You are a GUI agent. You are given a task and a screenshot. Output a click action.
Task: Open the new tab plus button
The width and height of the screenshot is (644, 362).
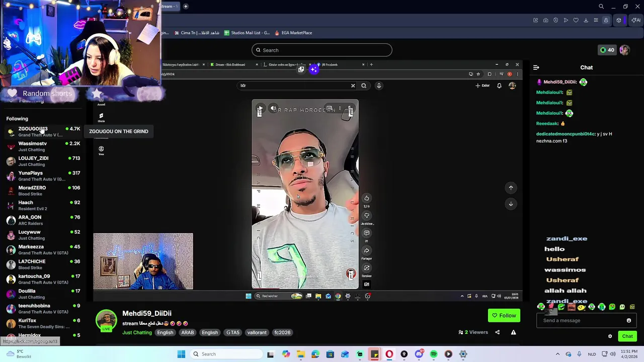point(186,7)
